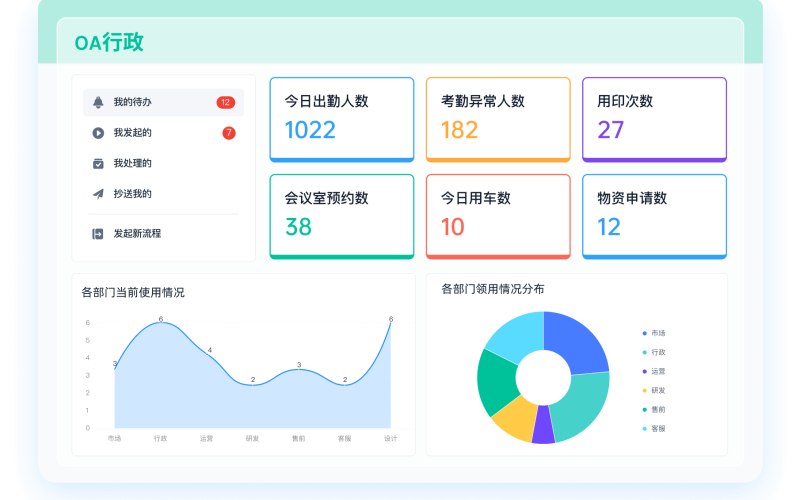Click the red 7 badge on 我发起的
Viewport: 800px width, 500px height.
point(229,133)
